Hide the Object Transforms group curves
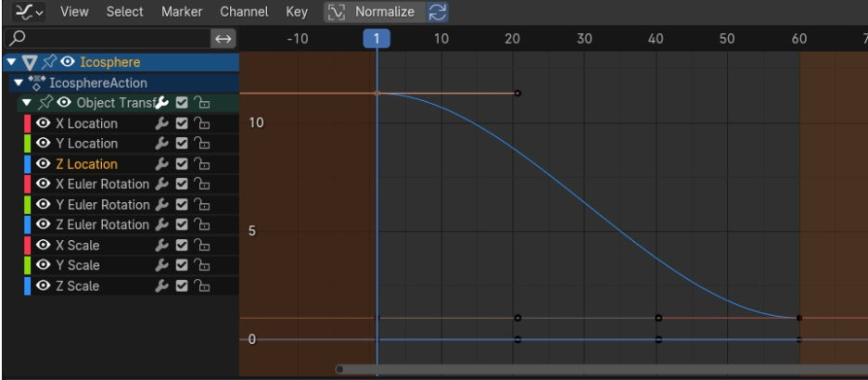Viewport: 868px width, 380px height. click(64, 102)
